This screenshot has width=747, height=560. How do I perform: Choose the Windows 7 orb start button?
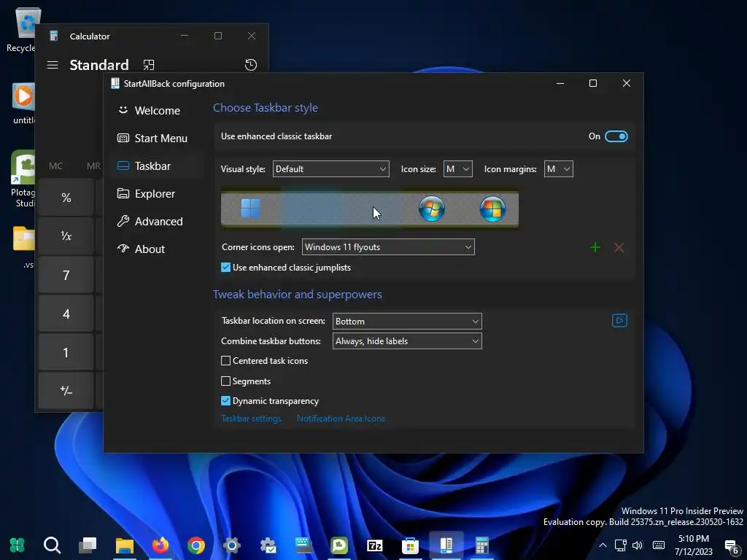432,209
